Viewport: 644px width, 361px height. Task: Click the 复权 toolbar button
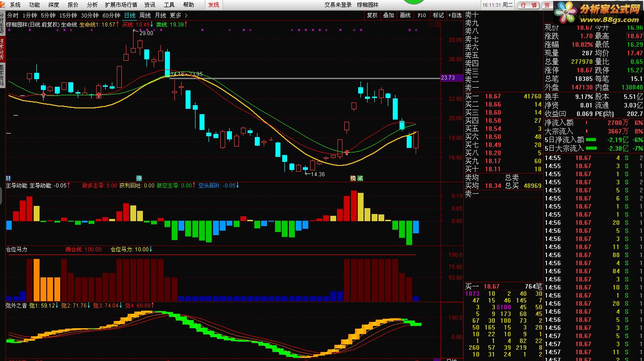(372, 15)
